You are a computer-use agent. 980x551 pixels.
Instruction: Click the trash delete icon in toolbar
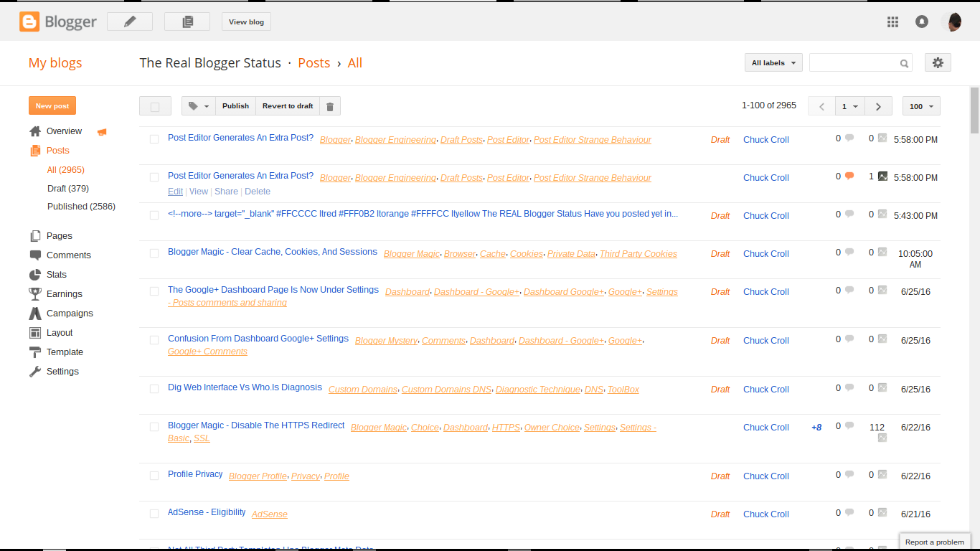(x=330, y=106)
